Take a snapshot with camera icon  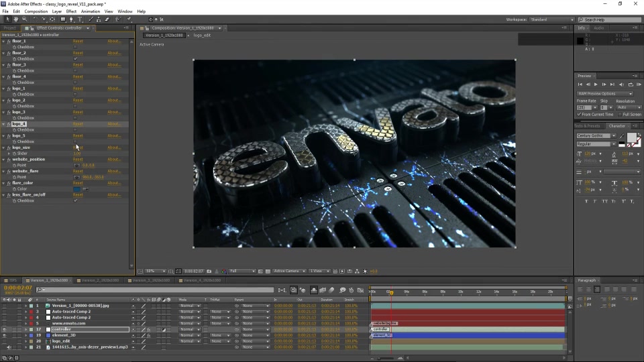point(209,271)
